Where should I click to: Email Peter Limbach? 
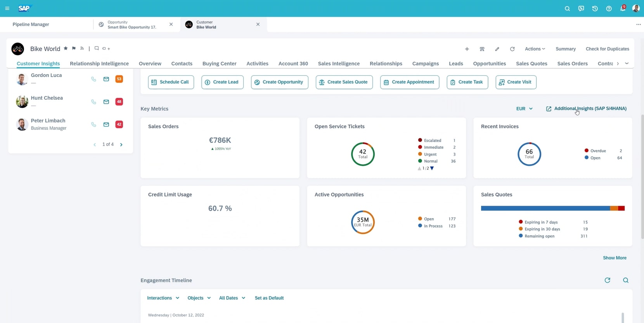106,125
